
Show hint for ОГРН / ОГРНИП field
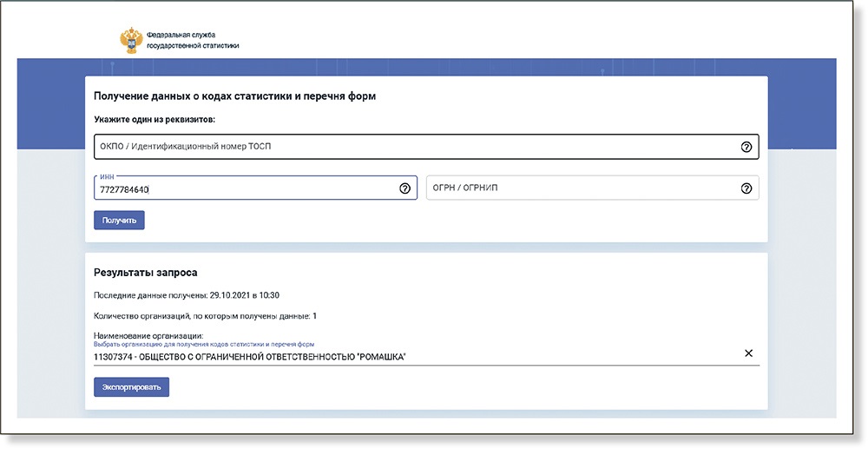(746, 188)
